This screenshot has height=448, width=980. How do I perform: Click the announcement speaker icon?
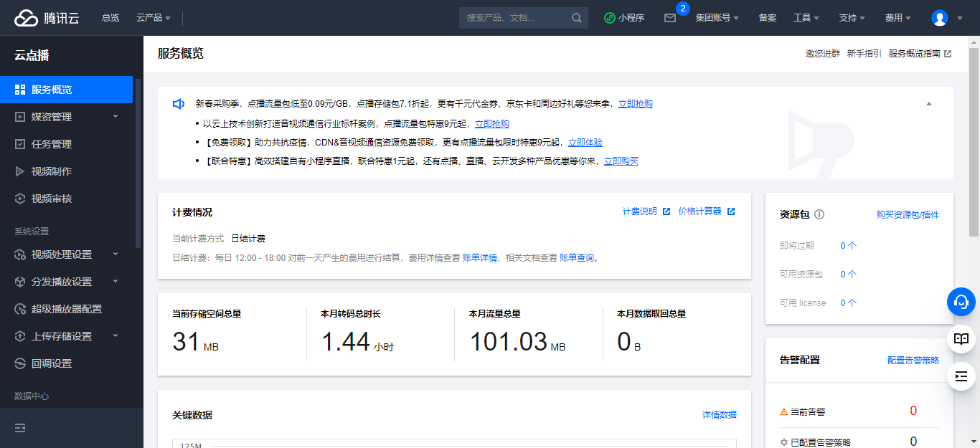[179, 104]
